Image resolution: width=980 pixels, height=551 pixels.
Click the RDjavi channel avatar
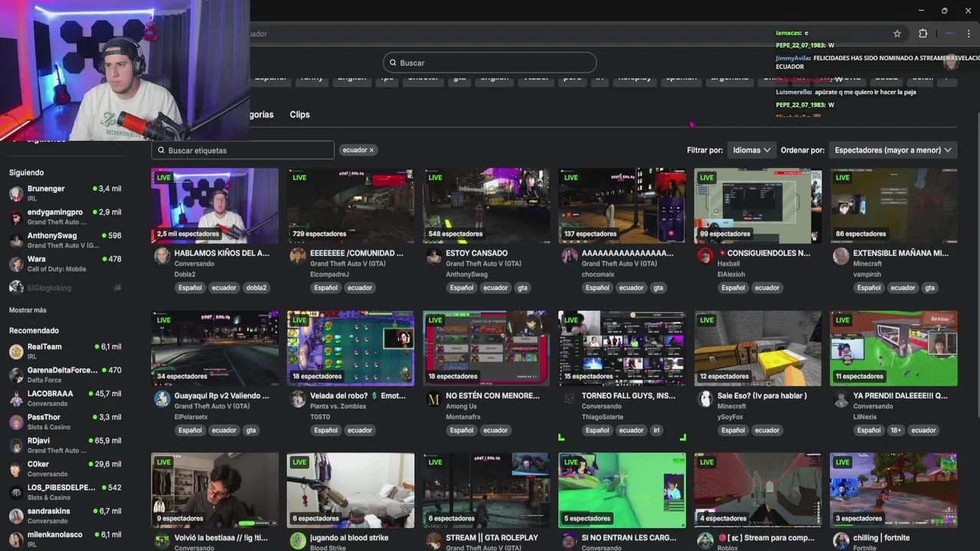pyautogui.click(x=16, y=445)
